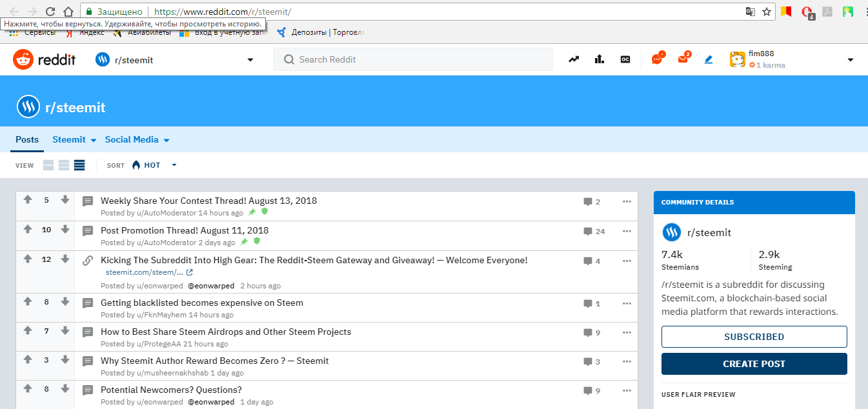Open more options for Steem Airdrops post

(x=627, y=333)
